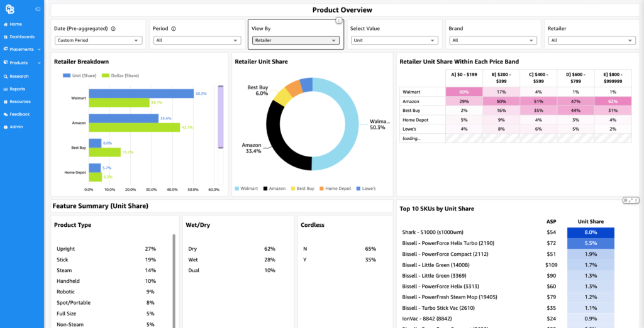Open the Custom Period date dropdown
This screenshot has height=328, width=644.
point(99,40)
